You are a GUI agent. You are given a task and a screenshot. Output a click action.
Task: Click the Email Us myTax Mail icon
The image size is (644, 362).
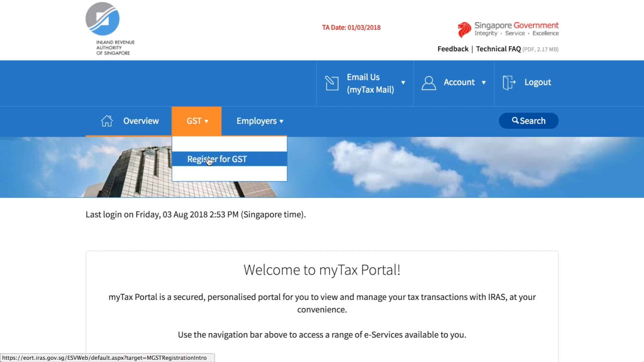[332, 83]
